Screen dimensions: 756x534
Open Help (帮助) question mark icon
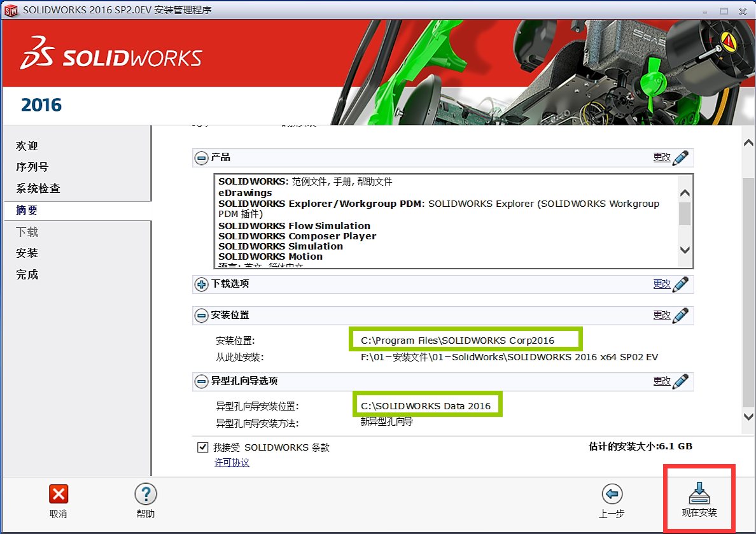(146, 494)
